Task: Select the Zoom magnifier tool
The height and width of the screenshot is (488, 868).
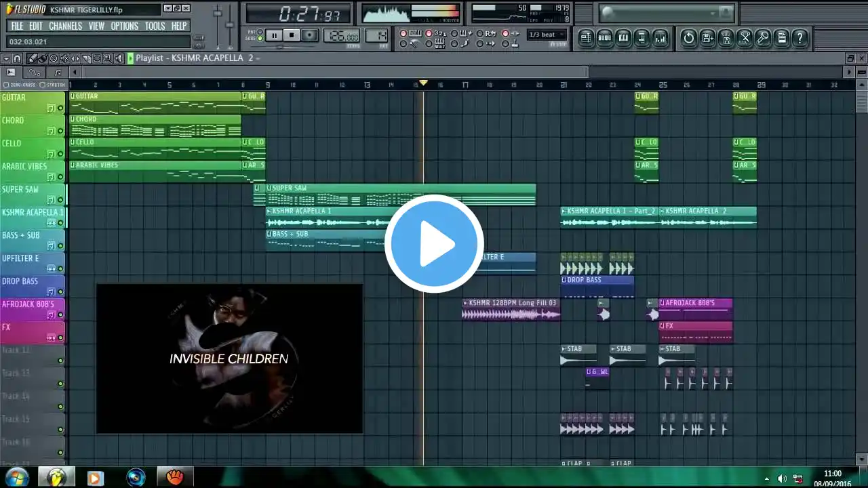Action: pos(108,59)
